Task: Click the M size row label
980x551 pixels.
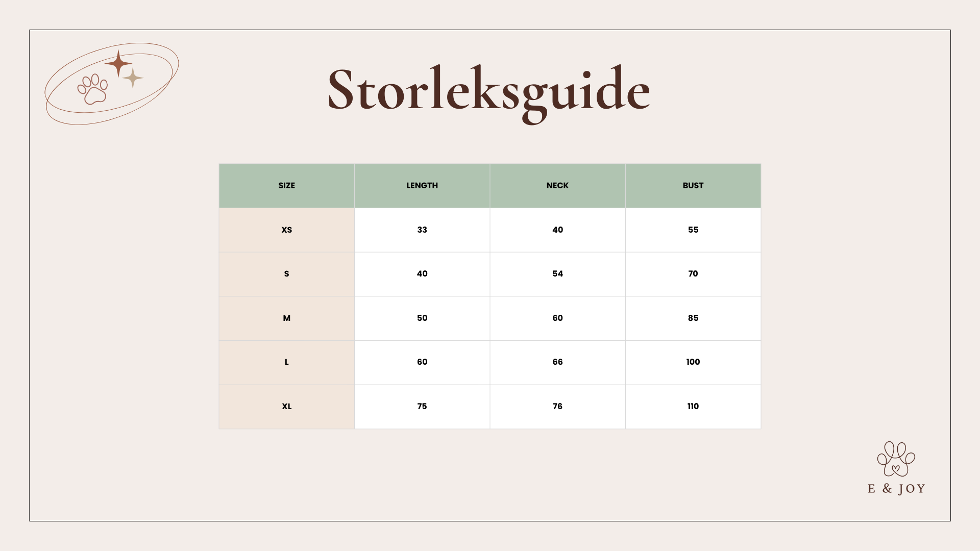Action: (286, 318)
